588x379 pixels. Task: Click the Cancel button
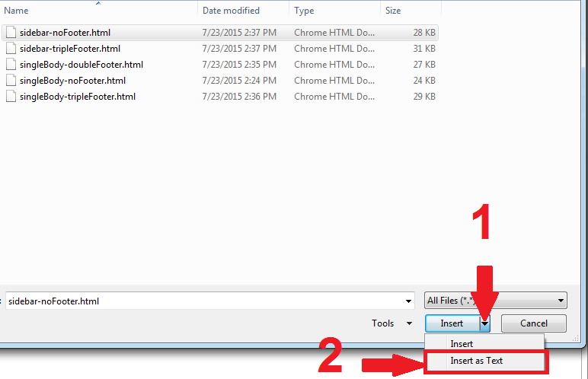[x=534, y=323]
